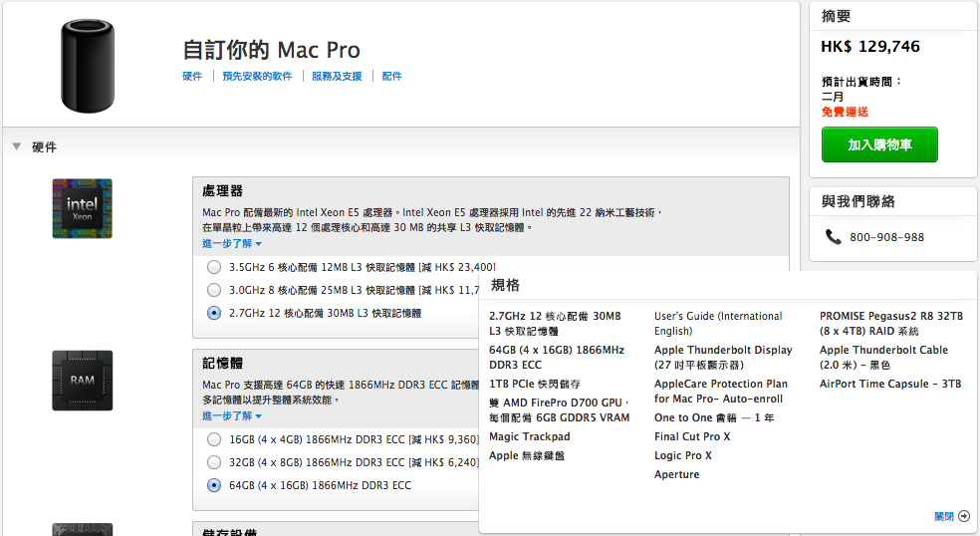This screenshot has width=980, height=536.
Task: Click Final Cut Pro X in specs
Action: point(692,436)
